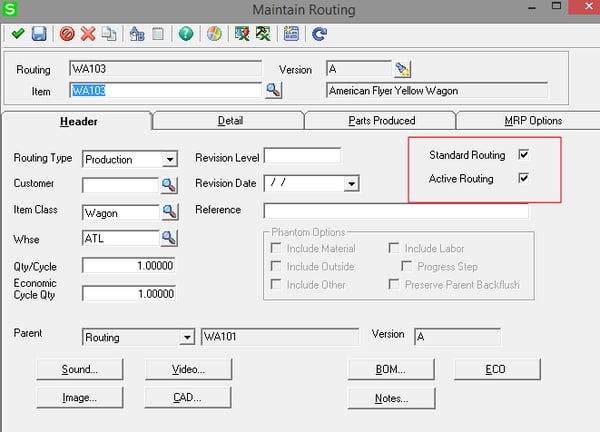Click the rename AB toolbar icon
Viewport: 600px width, 432px height.
[x=137, y=34]
